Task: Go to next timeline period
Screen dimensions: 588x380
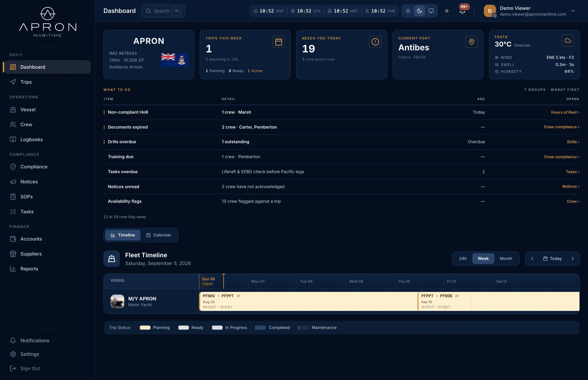Action: coord(572,259)
